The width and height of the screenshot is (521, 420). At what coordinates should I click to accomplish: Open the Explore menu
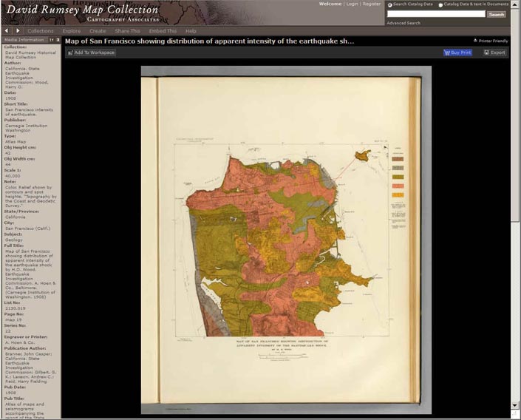click(x=72, y=31)
